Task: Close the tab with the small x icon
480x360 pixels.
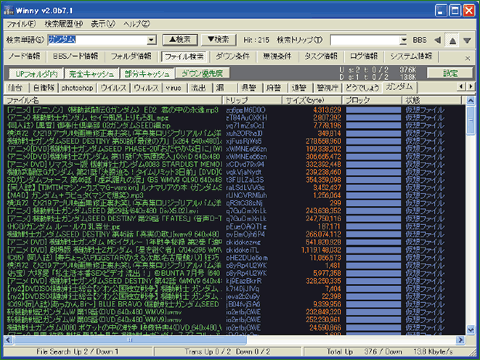Action: coord(468,58)
